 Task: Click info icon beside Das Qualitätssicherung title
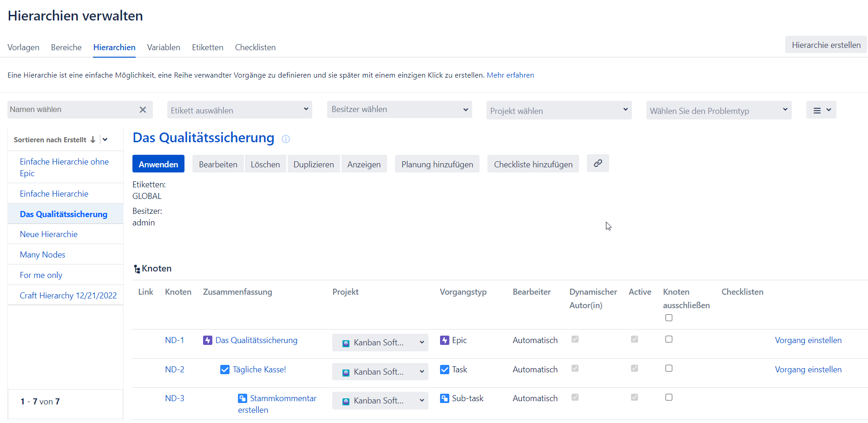[x=286, y=139]
